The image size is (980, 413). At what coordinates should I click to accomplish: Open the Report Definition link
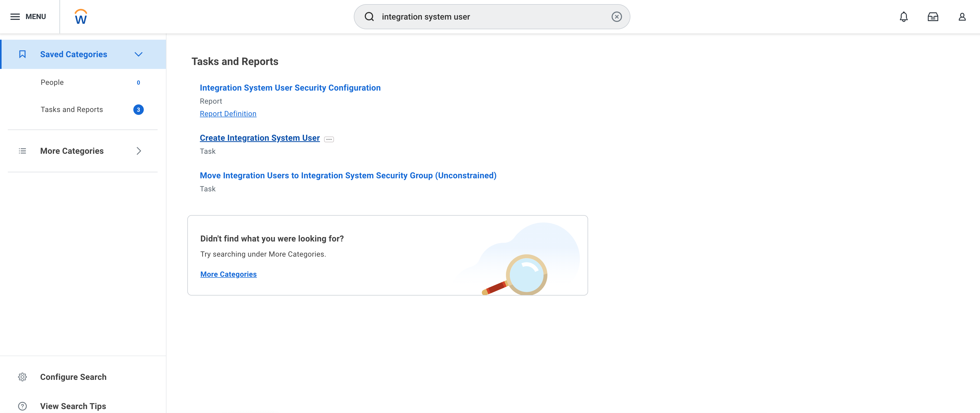click(x=228, y=114)
